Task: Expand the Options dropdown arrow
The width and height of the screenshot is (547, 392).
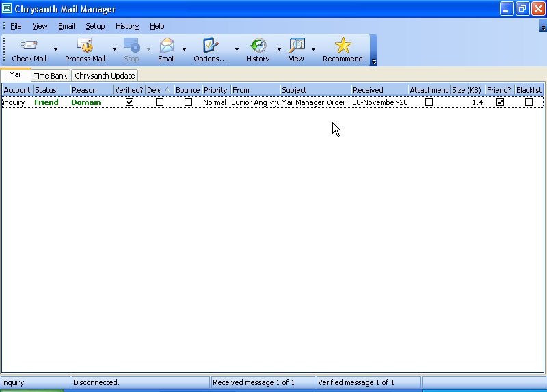Action: 237,50
